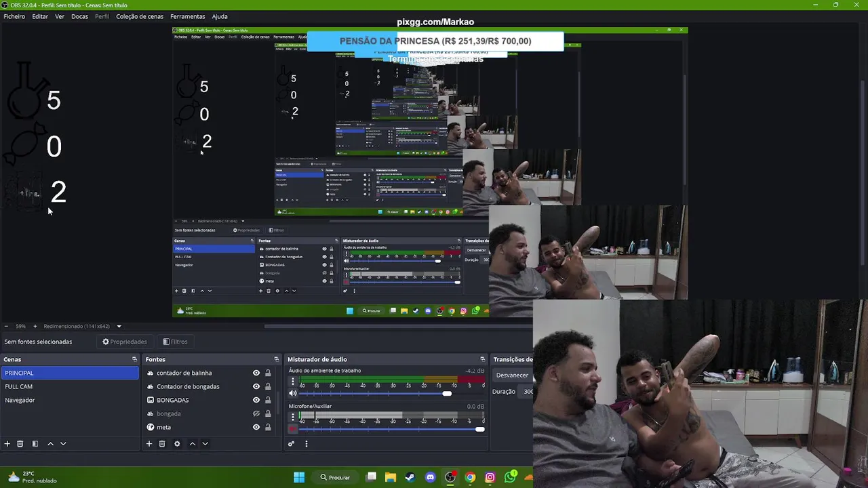
Task: Unlock the BONGADAS source lock
Action: (268, 400)
